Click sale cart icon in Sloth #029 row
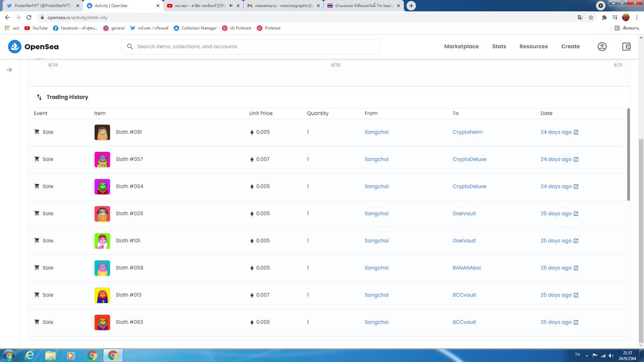This screenshot has height=362, width=644. point(37,213)
